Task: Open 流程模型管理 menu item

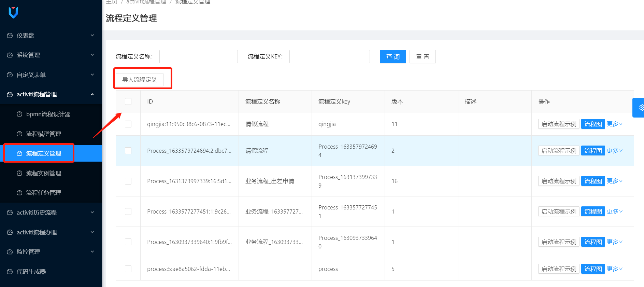Action: click(x=51, y=134)
